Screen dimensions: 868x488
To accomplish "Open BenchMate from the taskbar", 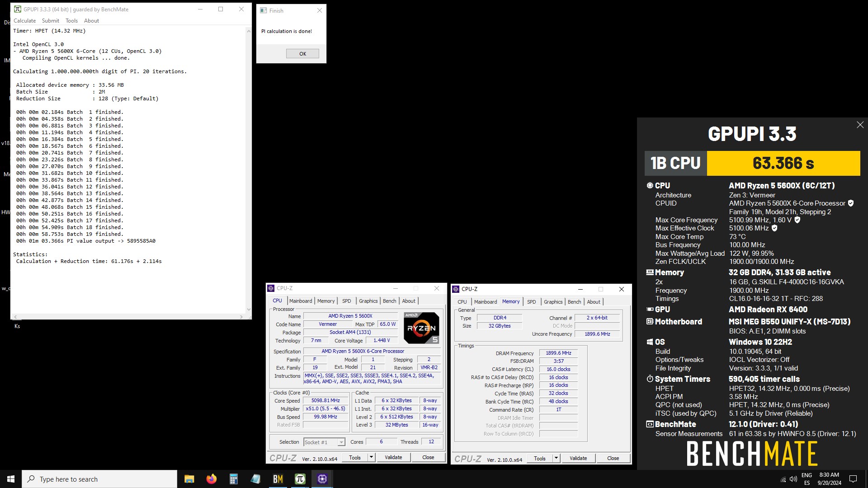I will pyautogui.click(x=278, y=479).
